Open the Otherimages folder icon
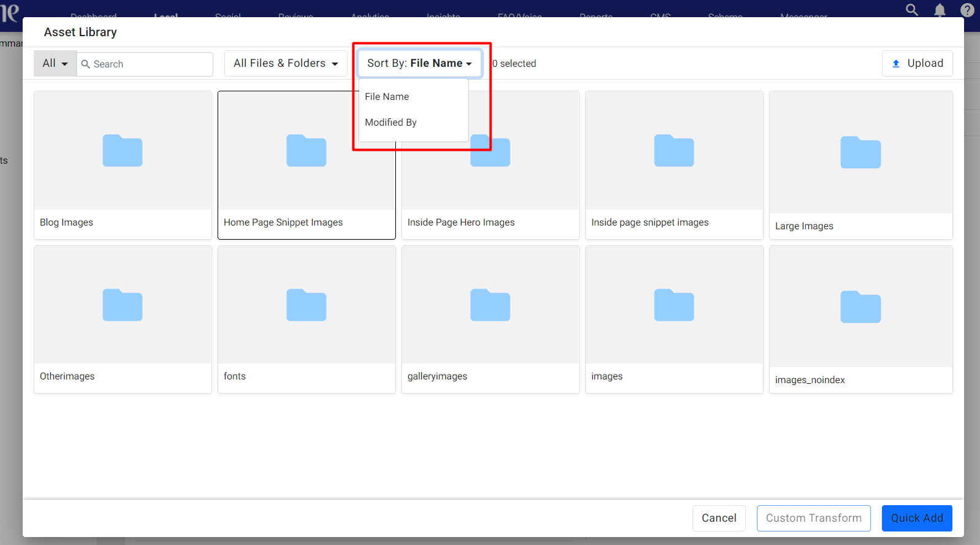The height and width of the screenshot is (545, 980). click(x=123, y=305)
